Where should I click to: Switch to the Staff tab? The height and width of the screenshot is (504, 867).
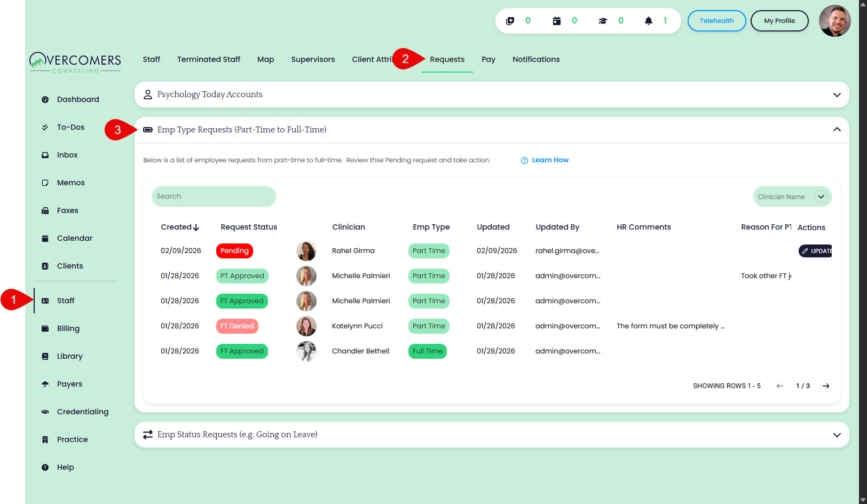[151, 59]
